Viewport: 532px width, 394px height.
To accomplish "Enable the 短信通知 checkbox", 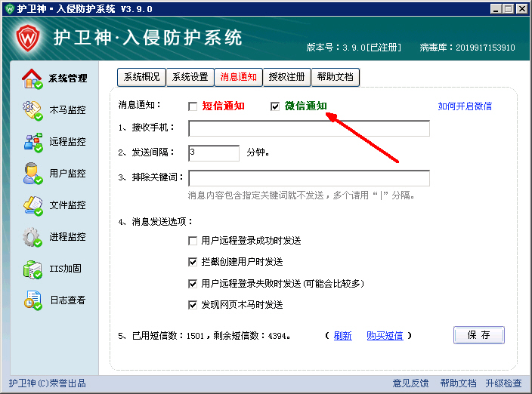I will (193, 106).
